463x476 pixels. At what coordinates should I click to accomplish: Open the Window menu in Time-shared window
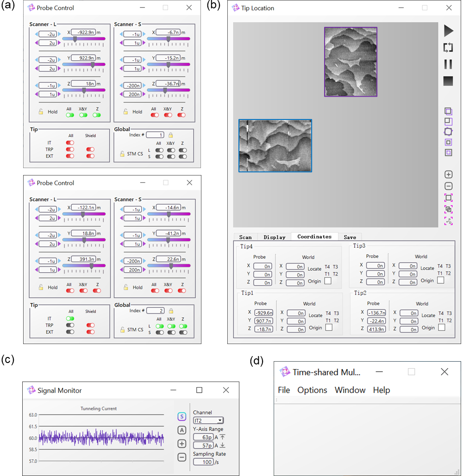coord(350,390)
